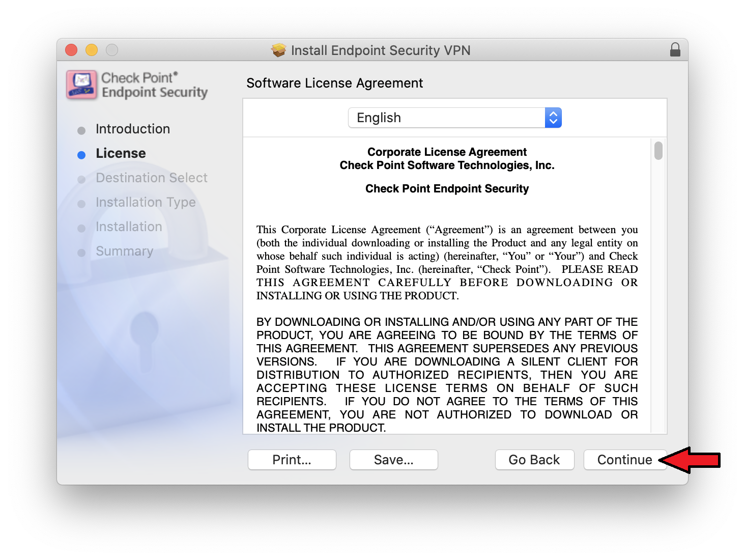Click the Check Point Endpoint Security license subtitle

pos(447,188)
